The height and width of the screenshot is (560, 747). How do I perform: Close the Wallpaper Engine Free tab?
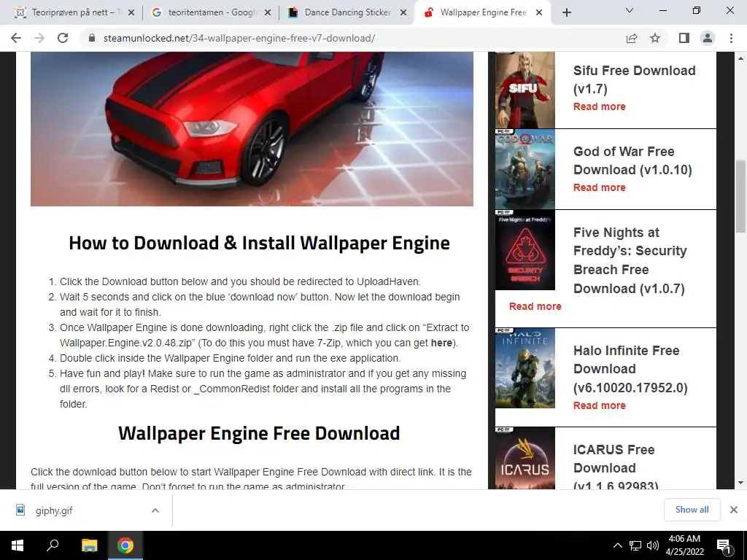(539, 12)
